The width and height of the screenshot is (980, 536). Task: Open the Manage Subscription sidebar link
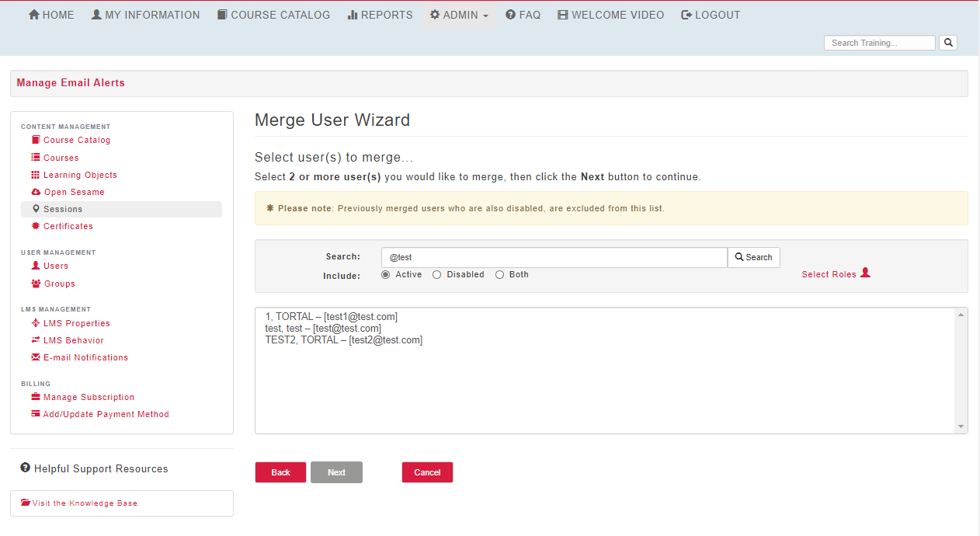(89, 397)
